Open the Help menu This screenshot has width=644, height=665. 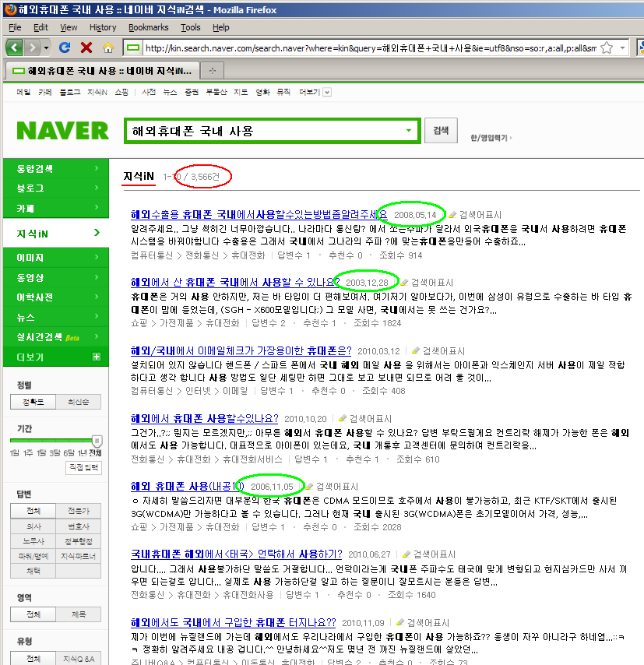[220, 27]
